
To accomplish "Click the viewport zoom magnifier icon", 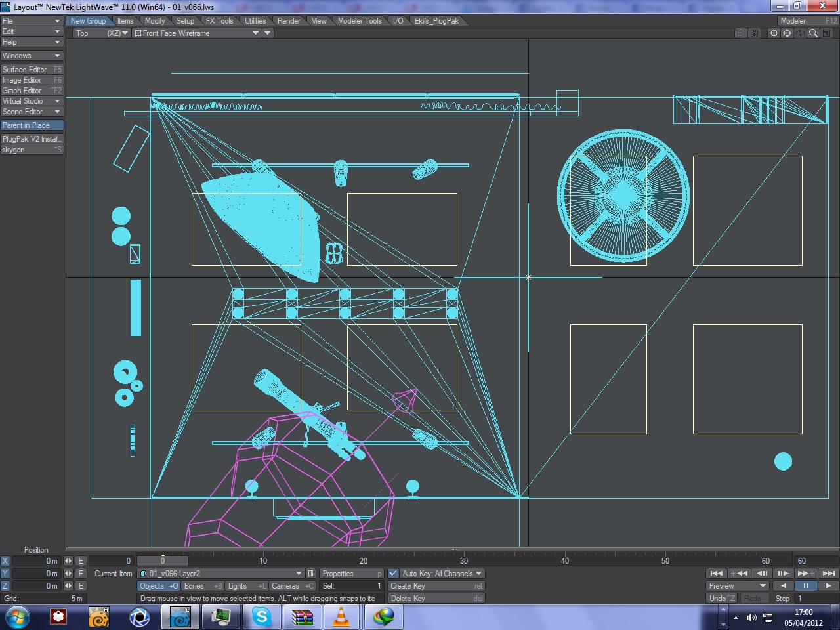I will coord(813,33).
